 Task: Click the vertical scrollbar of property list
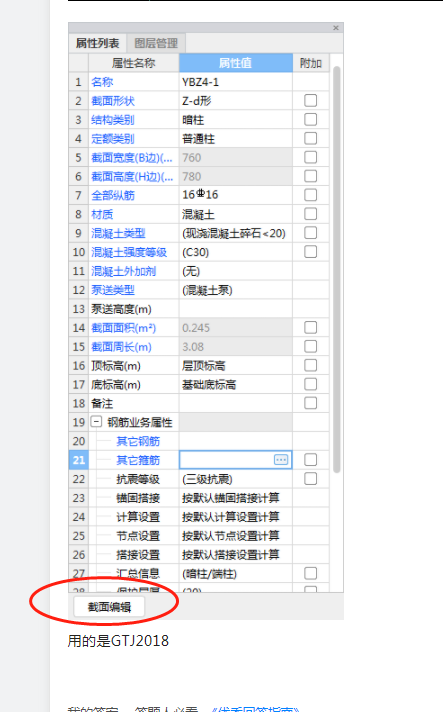coord(336,269)
